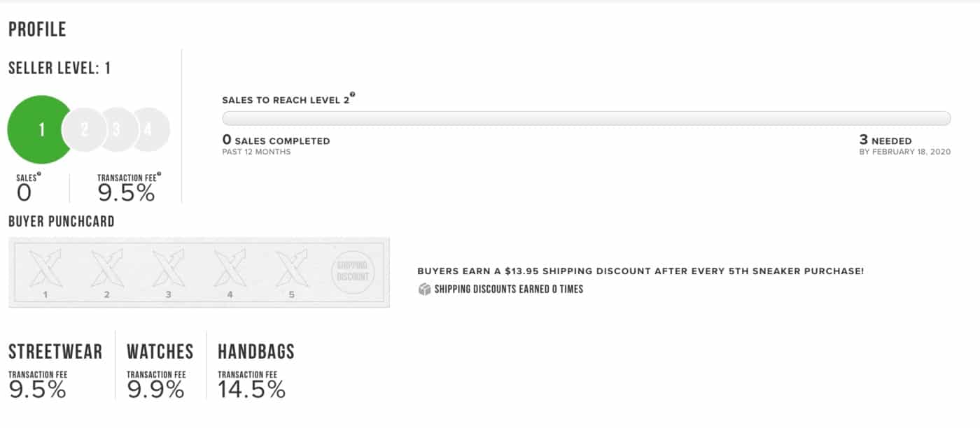The width and height of the screenshot is (980, 428).
Task: Click the fifth X punchcard stamp
Action: pyautogui.click(x=292, y=268)
